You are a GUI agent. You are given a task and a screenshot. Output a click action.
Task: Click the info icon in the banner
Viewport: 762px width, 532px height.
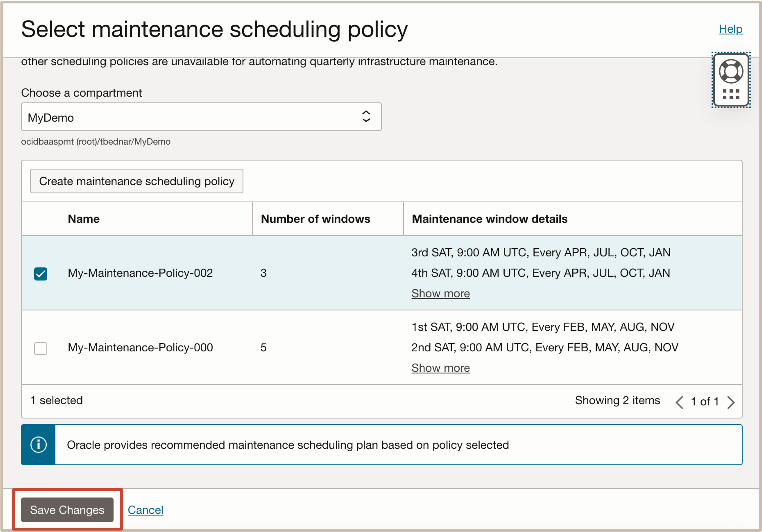tap(38, 444)
